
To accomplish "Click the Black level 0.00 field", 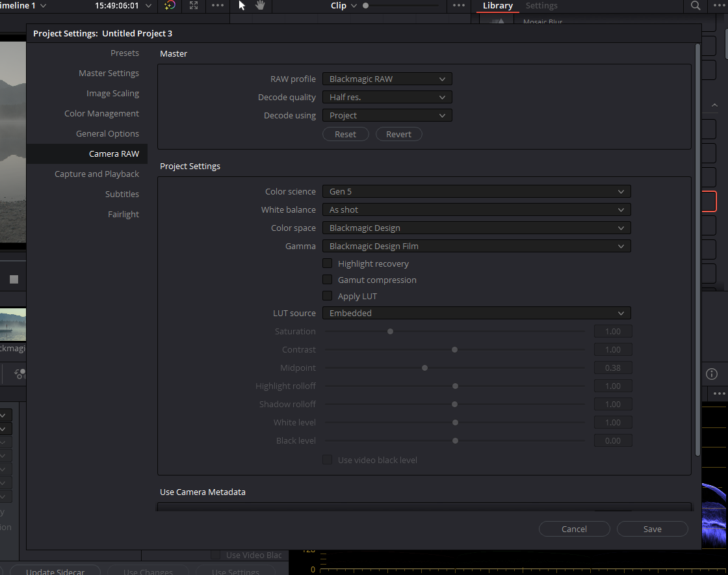I will [x=612, y=440].
